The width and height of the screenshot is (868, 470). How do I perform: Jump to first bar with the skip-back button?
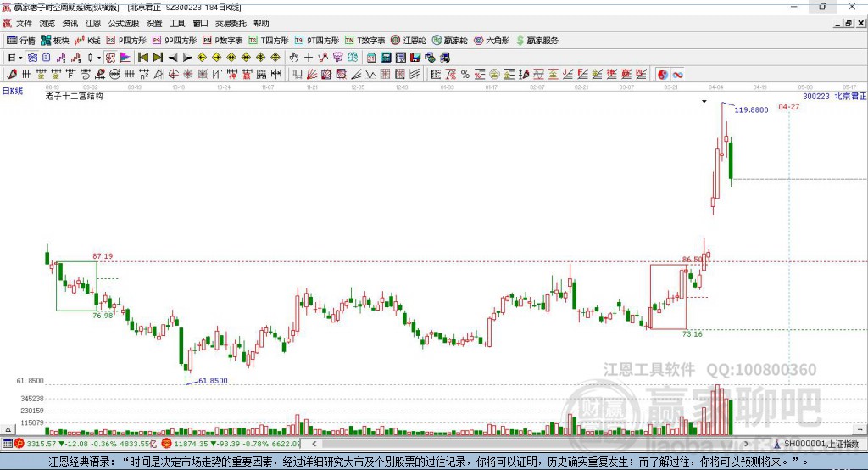pos(143,58)
